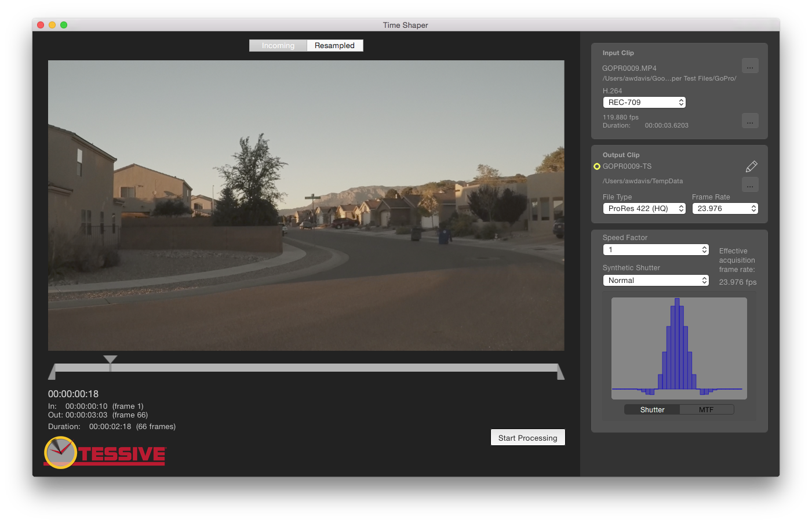The width and height of the screenshot is (812, 523).
Task: Click the in-point handle on timeline
Action: (52, 372)
